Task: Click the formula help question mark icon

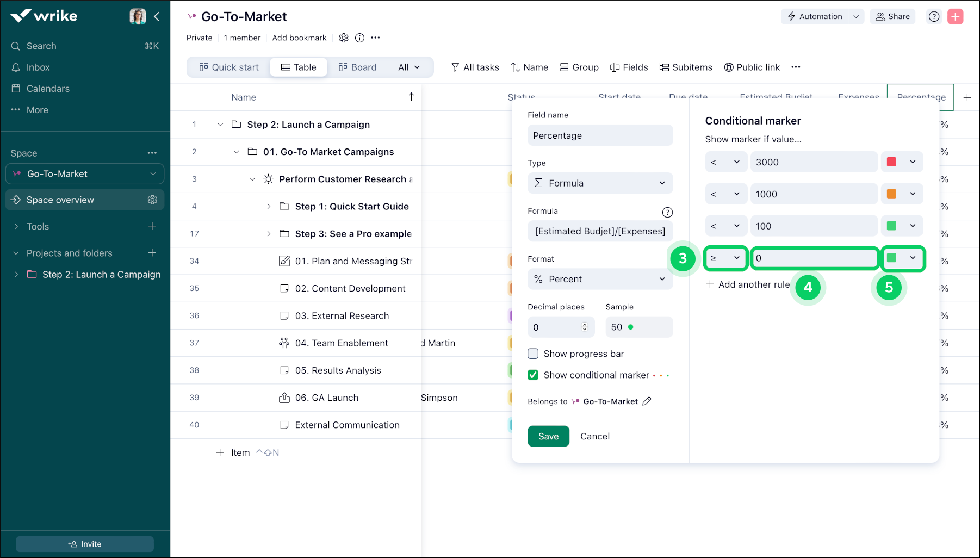Action: [x=667, y=212]
